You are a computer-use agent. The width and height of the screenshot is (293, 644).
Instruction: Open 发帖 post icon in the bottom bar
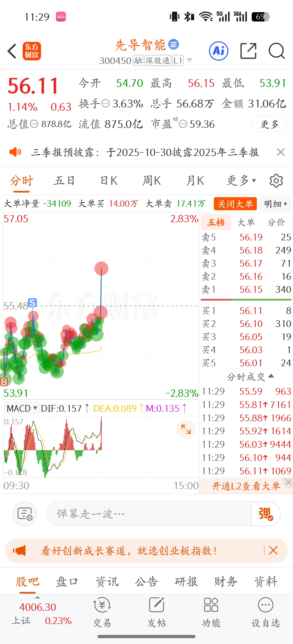pyautogui.click(x=157, y=612)
